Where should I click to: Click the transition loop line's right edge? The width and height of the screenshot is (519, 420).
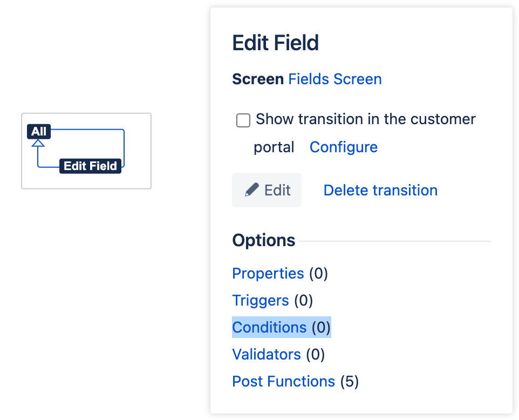(x=124, y=147)
